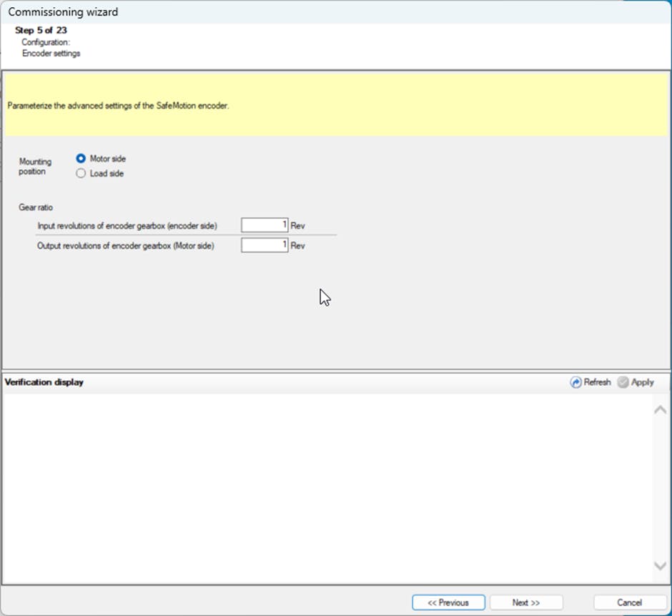Click the Gear ratio section label

(36, 207)
